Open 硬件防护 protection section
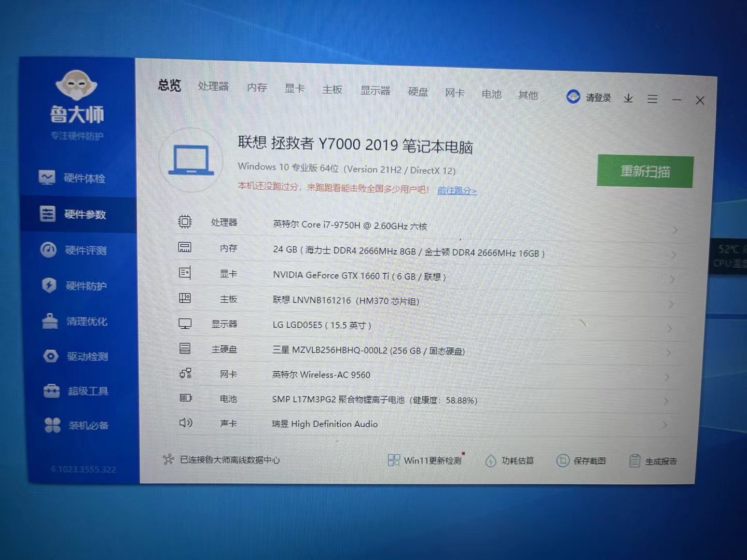This screenshot has width=747, height=560. coord(74,286)
